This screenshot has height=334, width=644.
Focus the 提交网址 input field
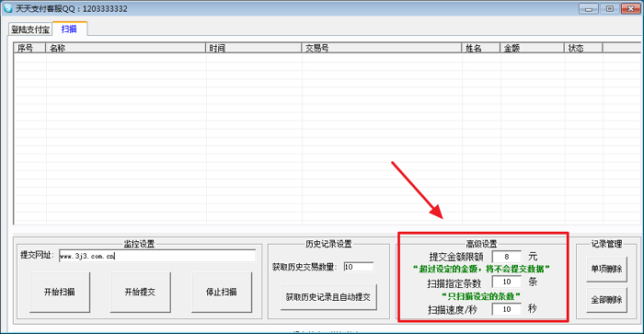tap(157, 256)
